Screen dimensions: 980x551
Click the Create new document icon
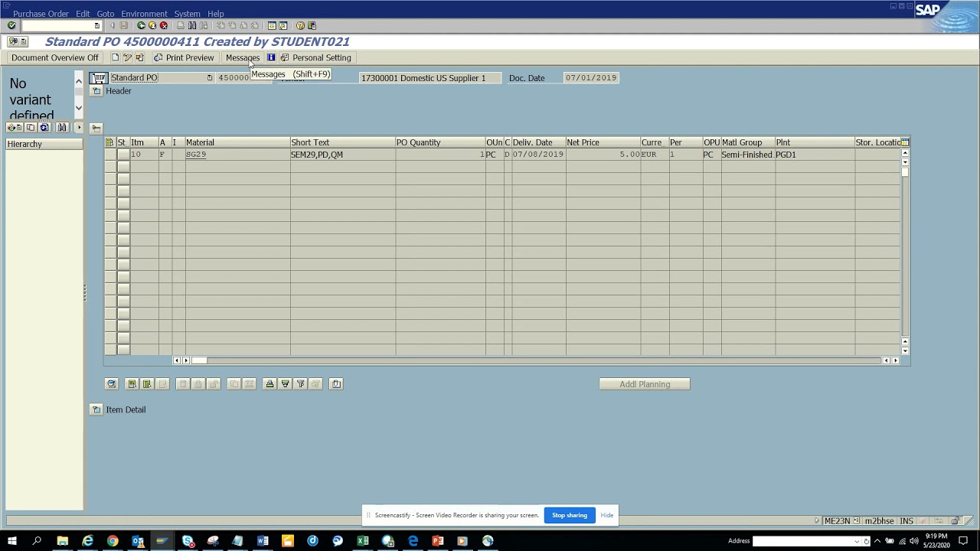point(116,57)
